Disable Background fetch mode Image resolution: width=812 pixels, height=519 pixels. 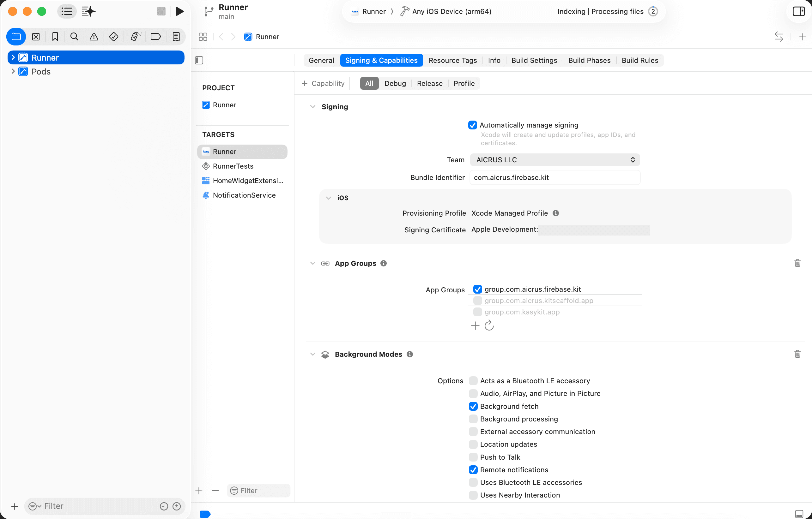pos(473,406)
